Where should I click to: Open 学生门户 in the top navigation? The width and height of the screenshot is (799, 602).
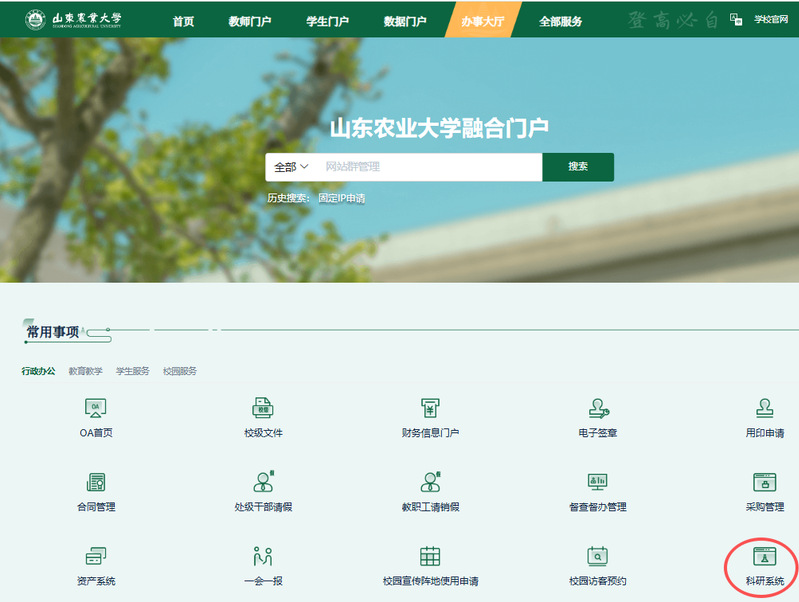point(327,21)
